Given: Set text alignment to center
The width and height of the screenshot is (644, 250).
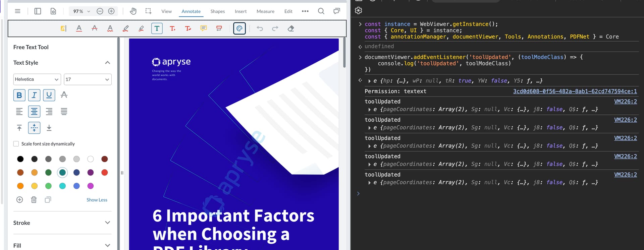Looking at the screenshot, I should pos(34,112).
